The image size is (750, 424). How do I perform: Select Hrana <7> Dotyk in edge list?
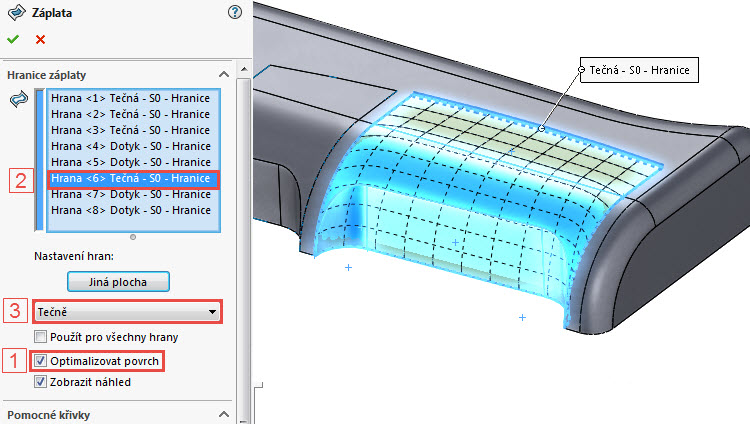pos(133,194)
